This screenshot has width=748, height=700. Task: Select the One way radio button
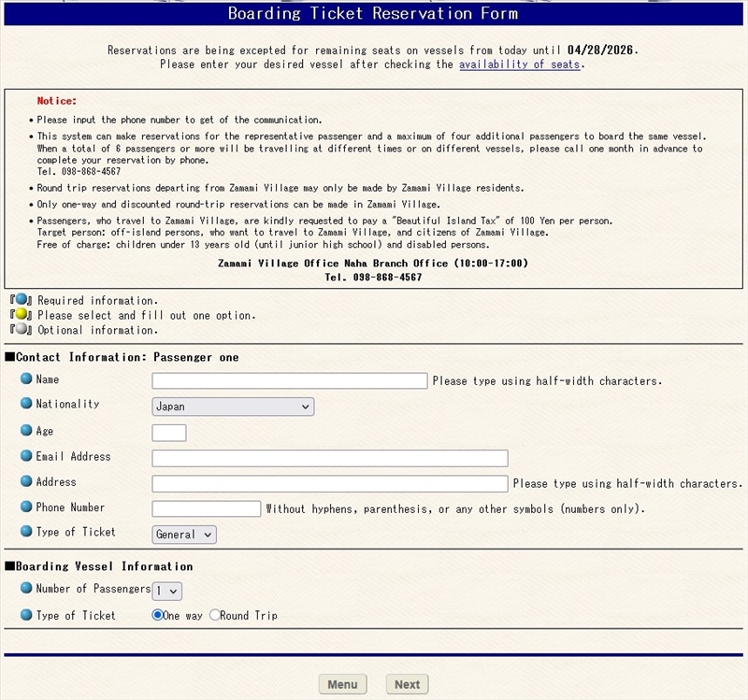click(x=158, y=615)
